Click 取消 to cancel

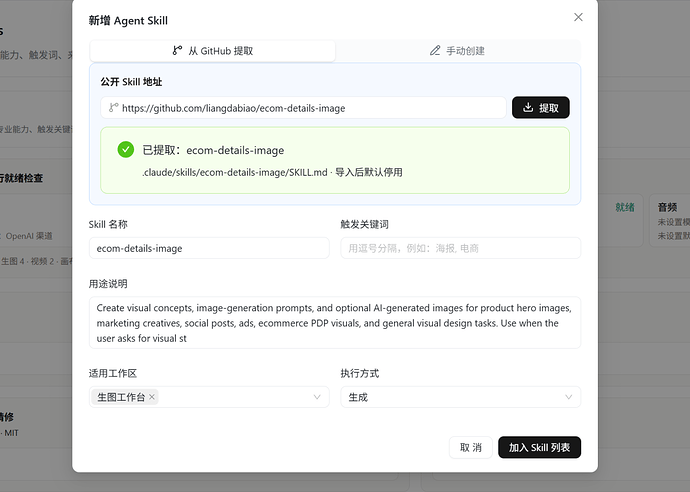pos(470,448)
